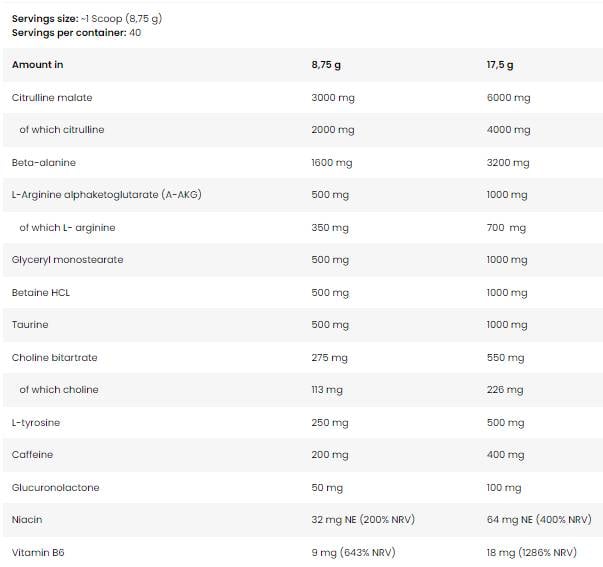The height and width of the screenshot is (567, 603).
Task: Click the 8,75 g column header
Action: (x=327, y=65)
